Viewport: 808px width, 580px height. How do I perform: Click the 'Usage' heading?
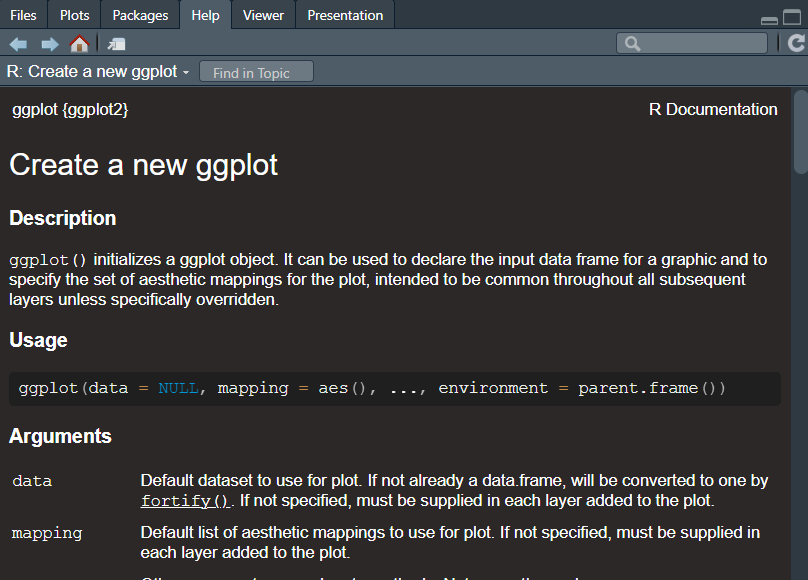click(x=38, y=340)
